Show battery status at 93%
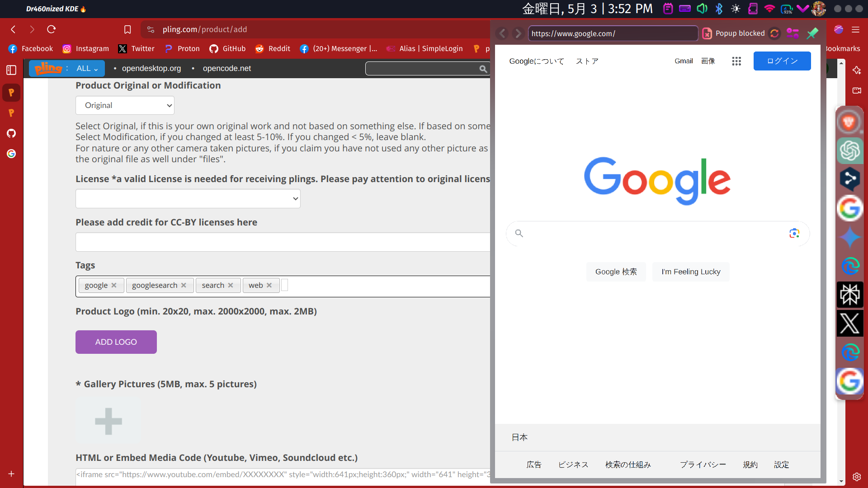The width and height of the screenshot is (868, 488). point(787,9)
